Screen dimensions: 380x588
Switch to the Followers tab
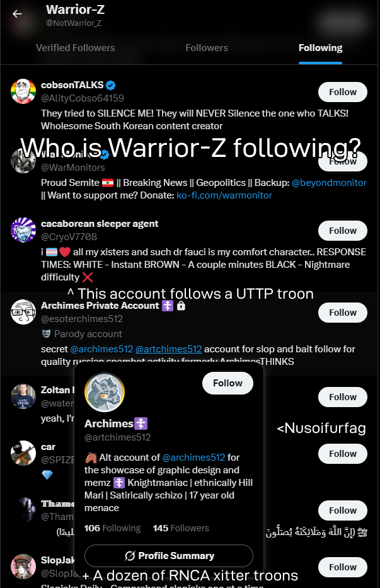[x=207, y=48]
